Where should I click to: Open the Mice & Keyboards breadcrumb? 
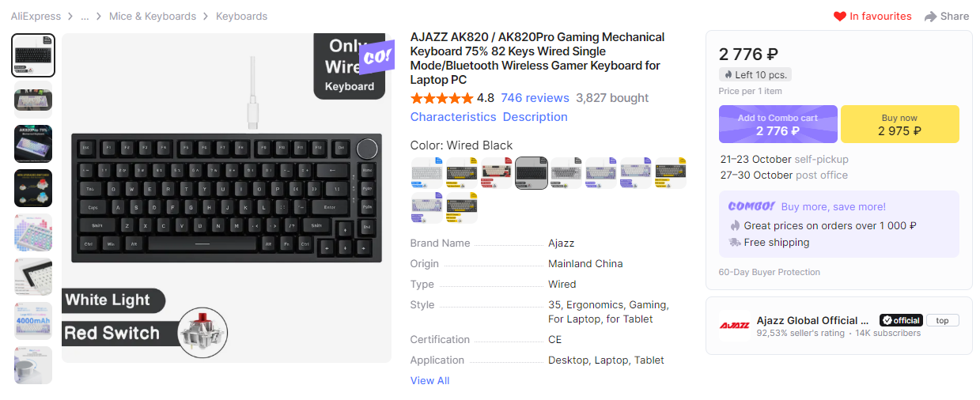pyautogui.click(x=153, y=16)
